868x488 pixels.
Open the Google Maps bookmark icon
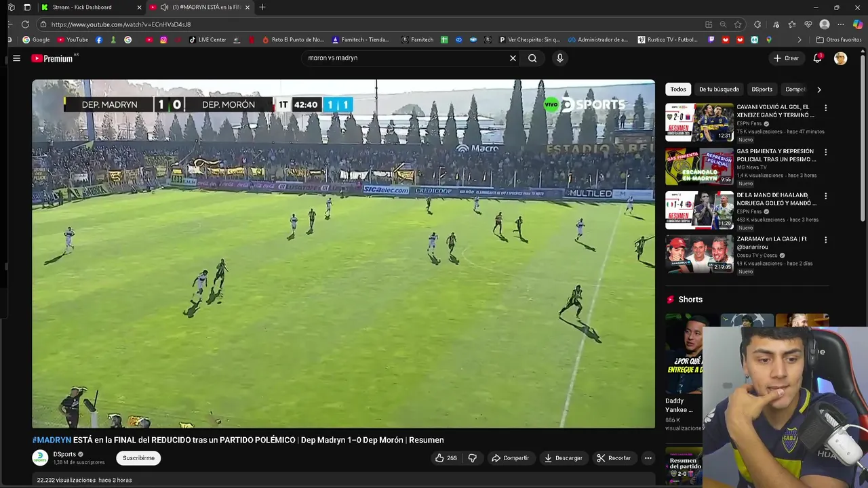pos(768,40)
